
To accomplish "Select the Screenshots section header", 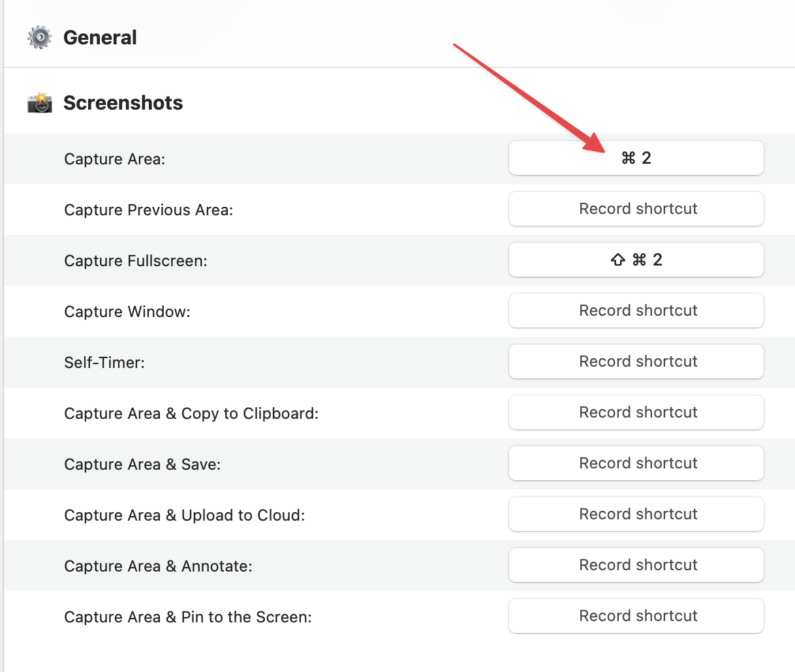I will coord(123,102).
